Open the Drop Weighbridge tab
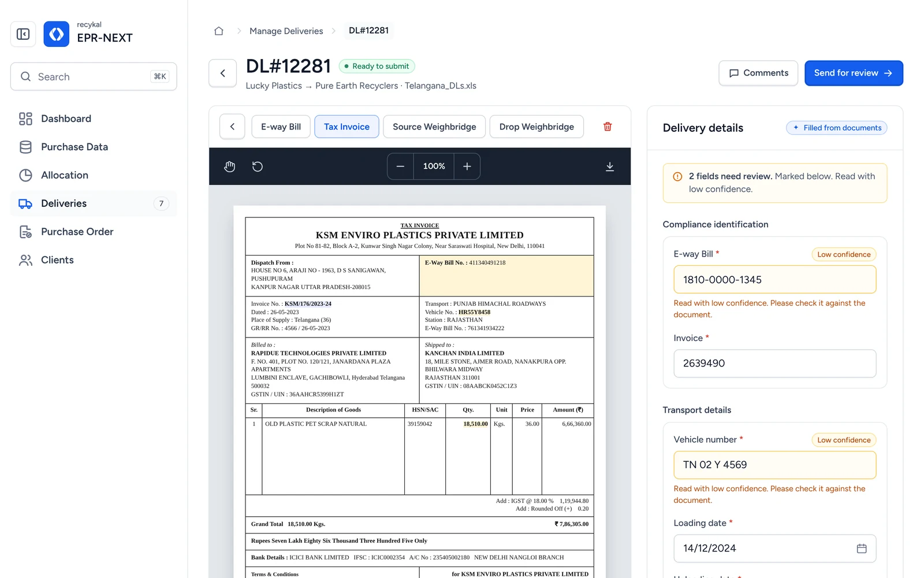 click(x=536, y=127)
